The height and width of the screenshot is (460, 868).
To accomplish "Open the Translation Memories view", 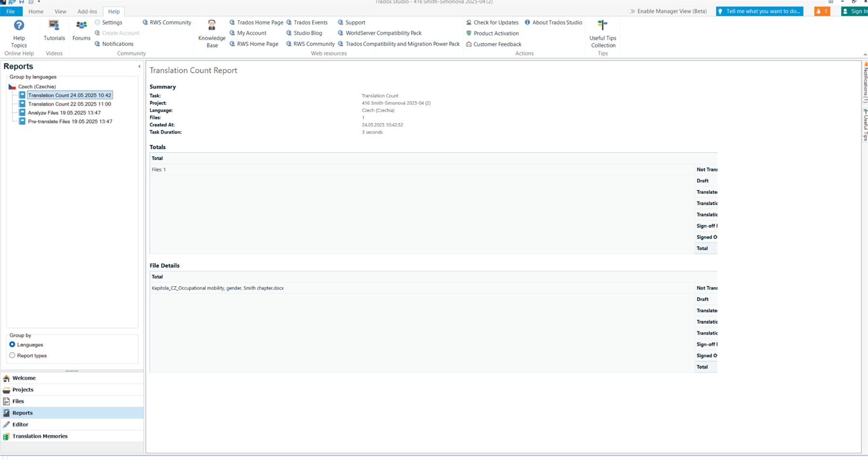I will pos(40,436).
